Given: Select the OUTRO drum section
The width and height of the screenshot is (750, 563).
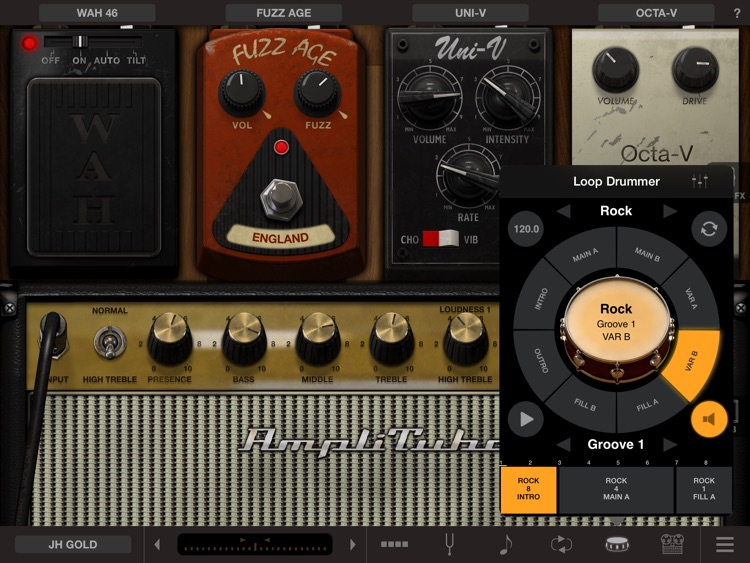Looking at the screenshot, I should [x=541, y=361].
